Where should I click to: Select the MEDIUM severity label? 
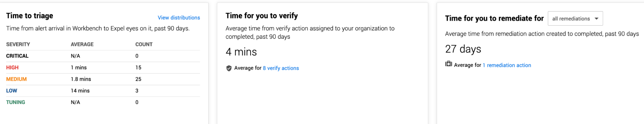point(16,79)
